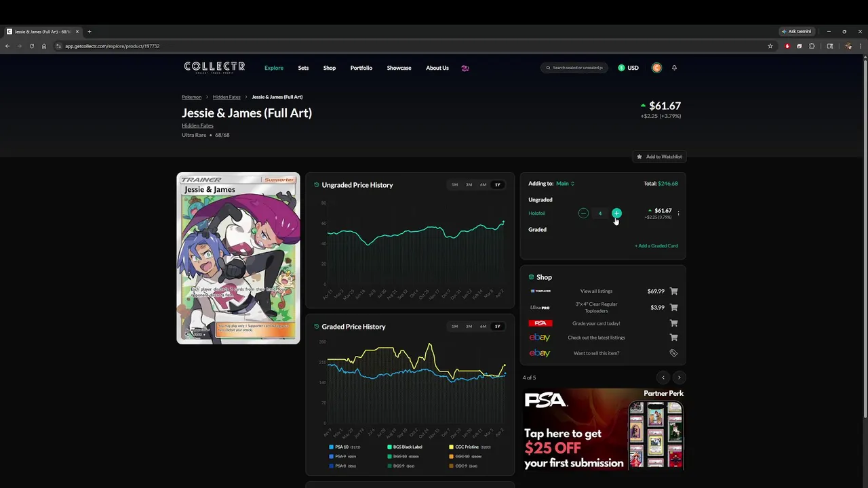Image resolution: width=868 pixels, height=488 pixels.
Task: Click the pink icon beside About Us
Action: [465, 68]
